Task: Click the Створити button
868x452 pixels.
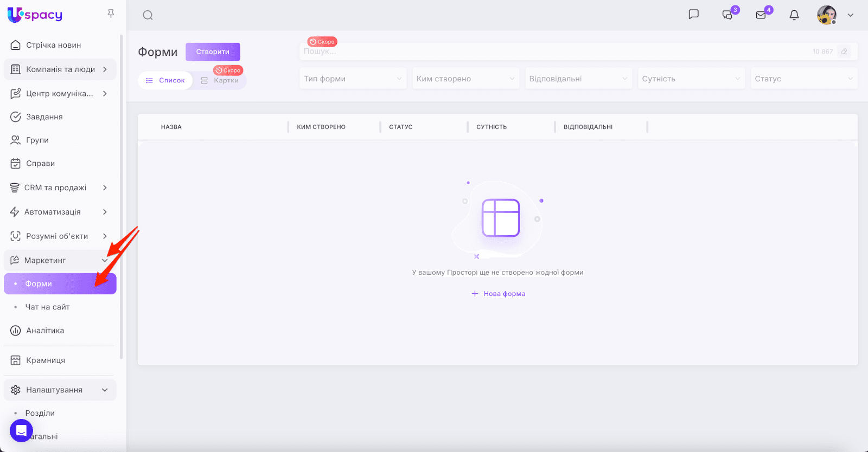Action: (x=213, y=52)
